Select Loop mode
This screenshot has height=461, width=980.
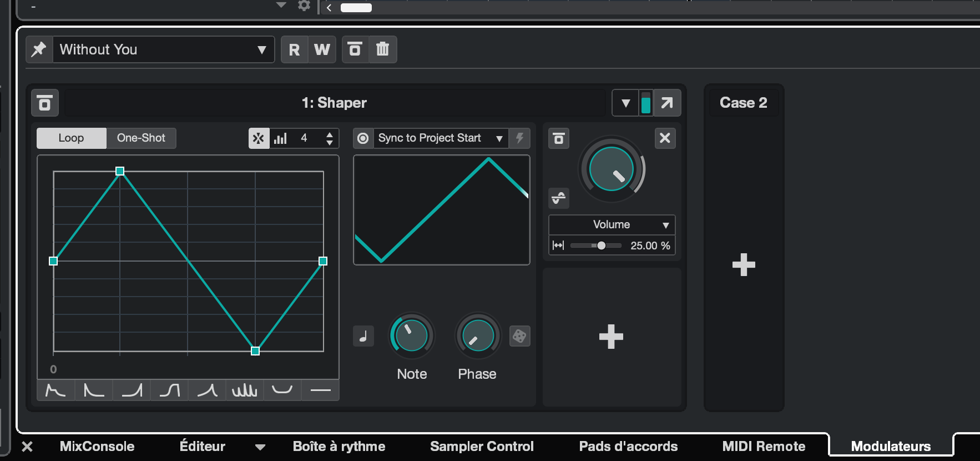pos(71,138)
